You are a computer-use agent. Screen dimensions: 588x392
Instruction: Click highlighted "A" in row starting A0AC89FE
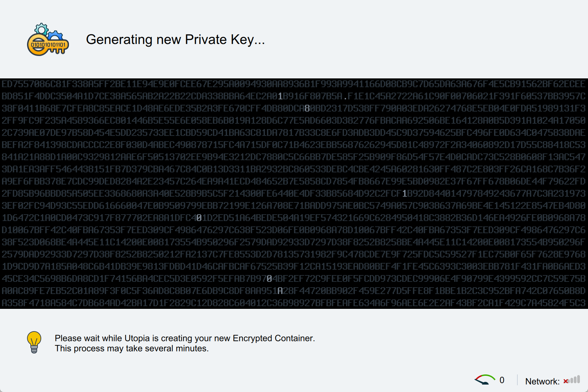[x=280, y=291]
